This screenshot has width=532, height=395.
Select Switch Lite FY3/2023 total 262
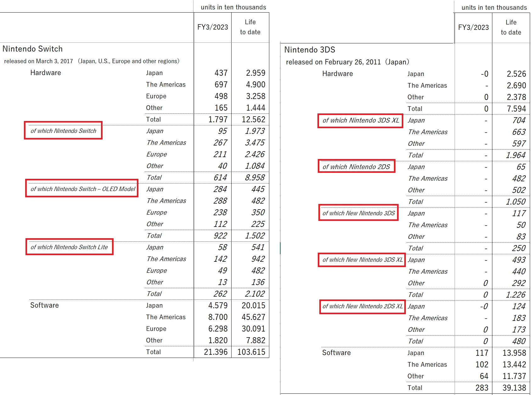tap(220, 294)
